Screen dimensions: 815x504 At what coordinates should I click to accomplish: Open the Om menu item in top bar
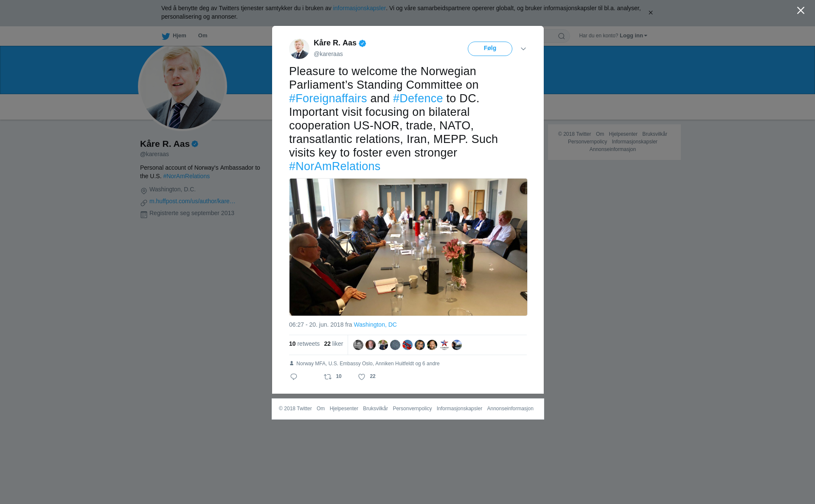tap(202, 36)
